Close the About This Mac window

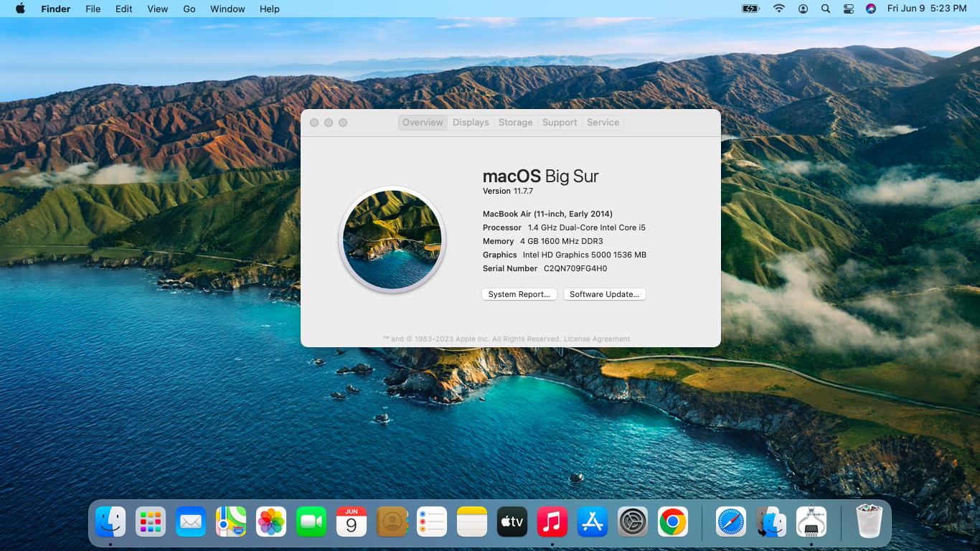click(314, 123)
